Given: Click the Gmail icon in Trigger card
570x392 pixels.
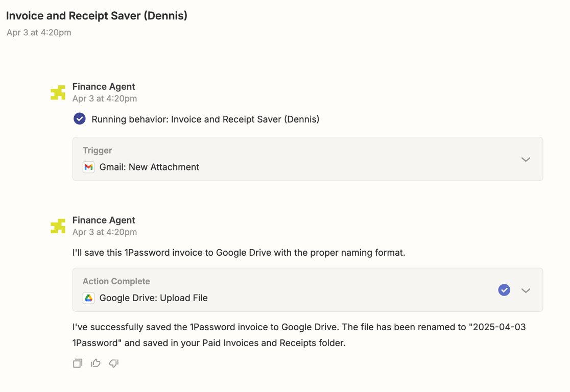Looking at the screenshot, I should coord(89,167).
